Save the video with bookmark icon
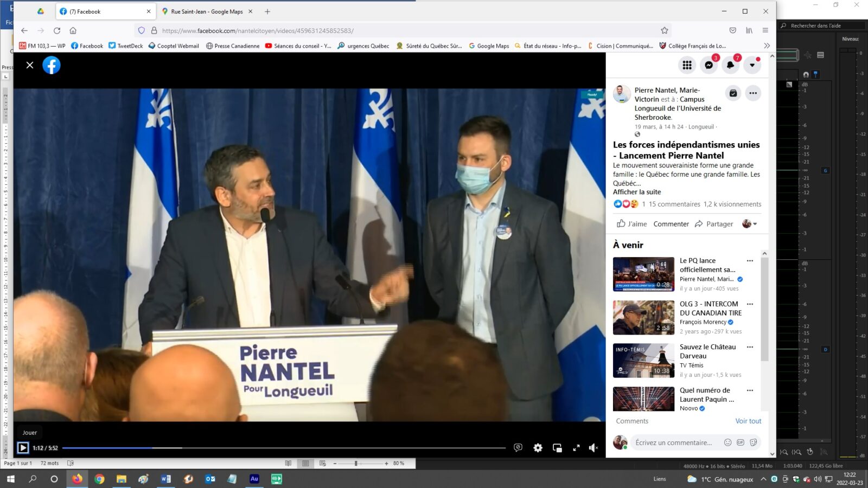Screen dimensions: 868x488 [x=733, y=93]
